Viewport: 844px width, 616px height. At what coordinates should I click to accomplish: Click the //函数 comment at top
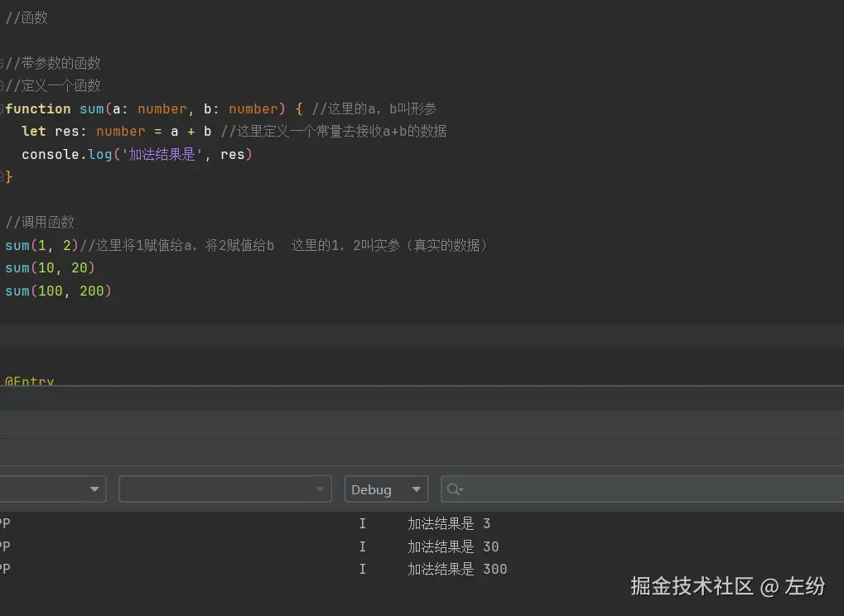pos(27,17)
